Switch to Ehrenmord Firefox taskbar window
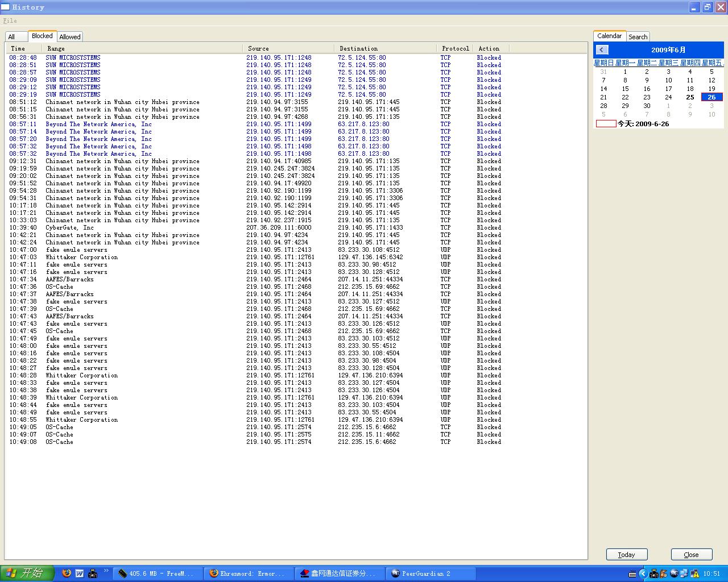This screenshot has width=728, height=582. pyautogui.click(x=249, y=573)
